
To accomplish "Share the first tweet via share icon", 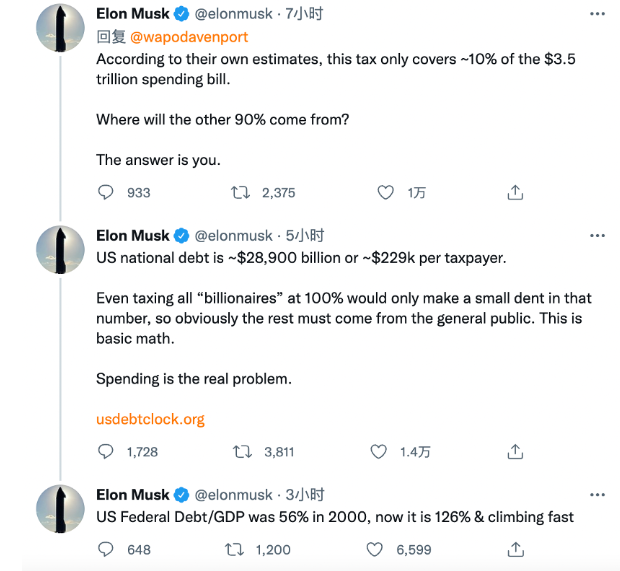I will pyautogui.click(x=515, y=192).
